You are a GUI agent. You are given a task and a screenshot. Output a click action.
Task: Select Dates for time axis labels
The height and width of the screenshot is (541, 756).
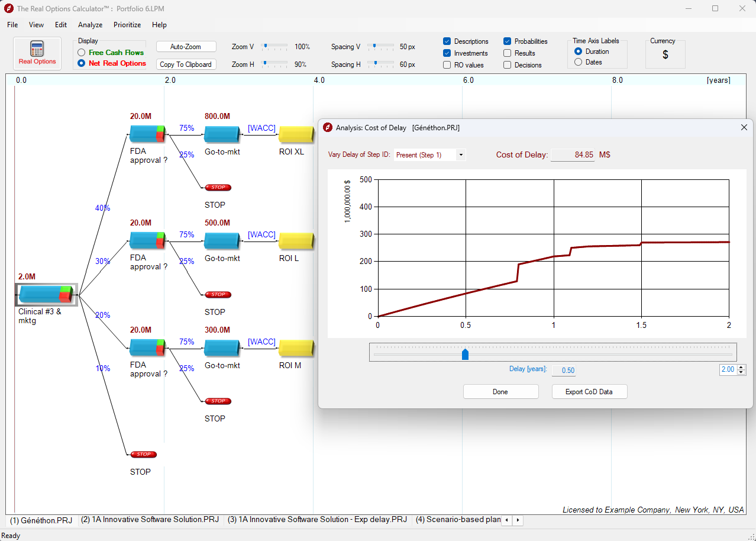pos(578,62)
